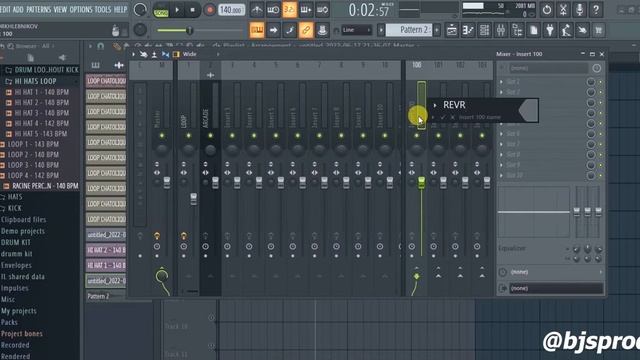Screen dimensions: 640x360
Task: Click the question mark help icon
Action: pyautogui.click(x=596, y=9)
